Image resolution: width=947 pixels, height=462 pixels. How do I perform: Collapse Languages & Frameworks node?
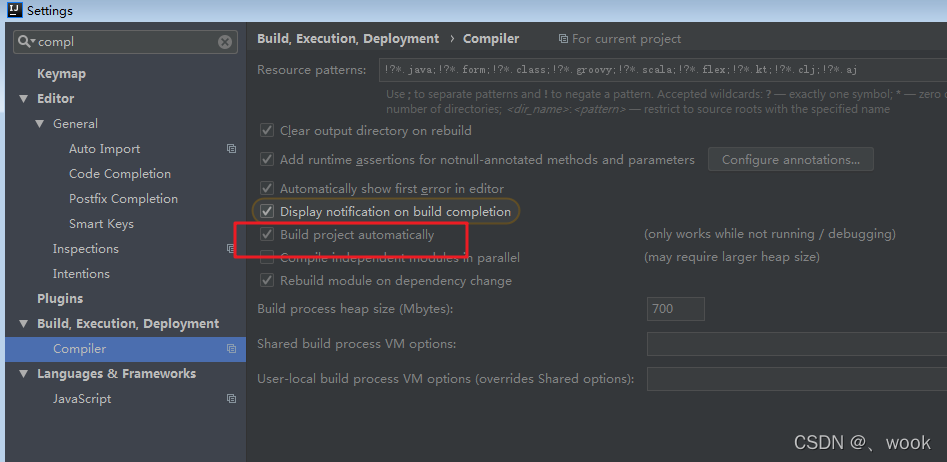pos(24,374)
